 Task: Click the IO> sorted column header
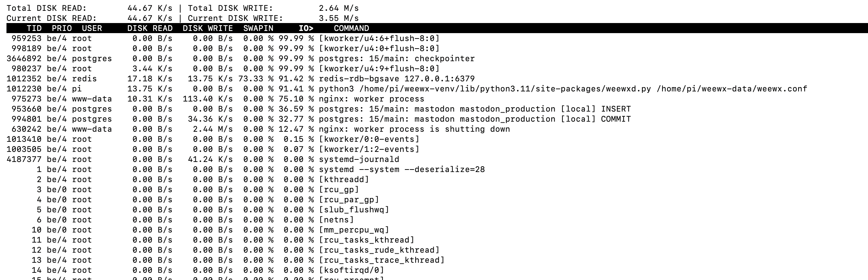[306, 28]
